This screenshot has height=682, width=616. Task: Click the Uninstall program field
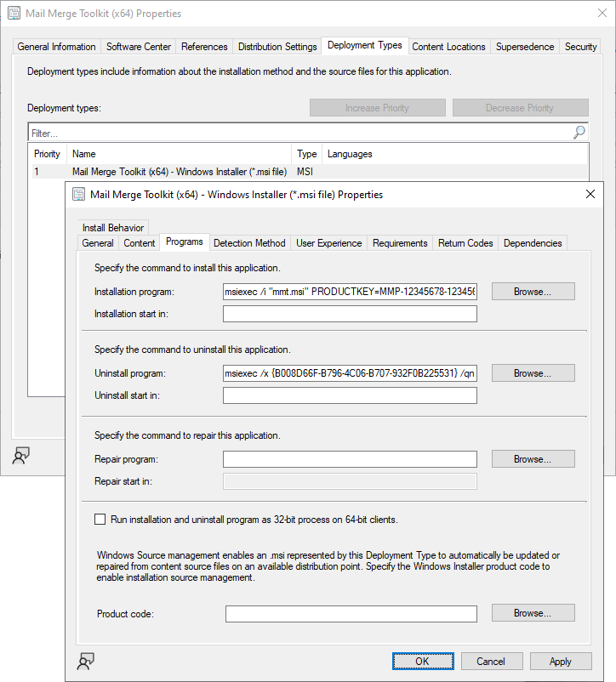pyautogui.click(x=350, y=373)
